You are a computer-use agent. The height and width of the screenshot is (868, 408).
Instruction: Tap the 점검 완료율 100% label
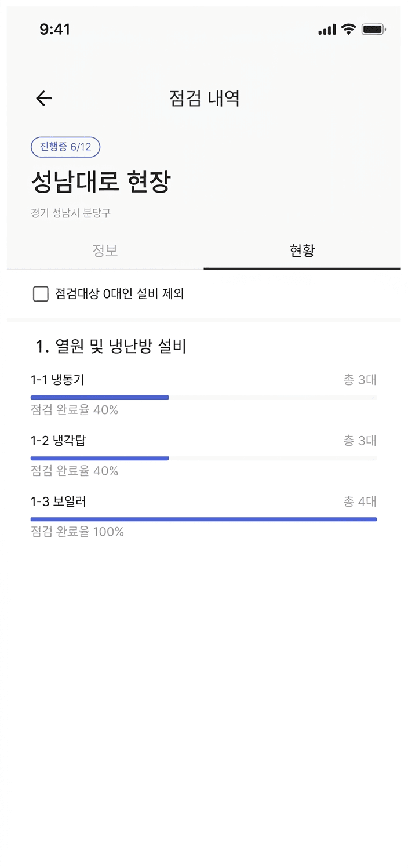(77, 532)
